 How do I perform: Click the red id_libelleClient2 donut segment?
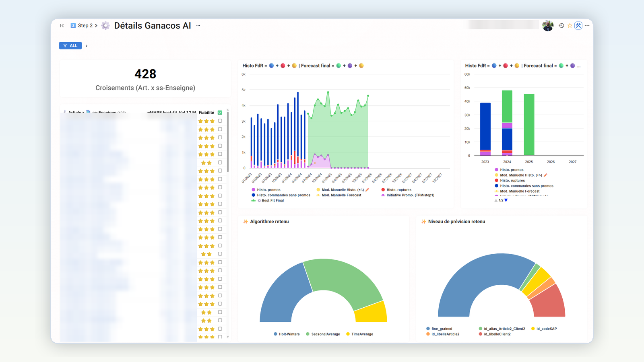click(x=551, y=303)
